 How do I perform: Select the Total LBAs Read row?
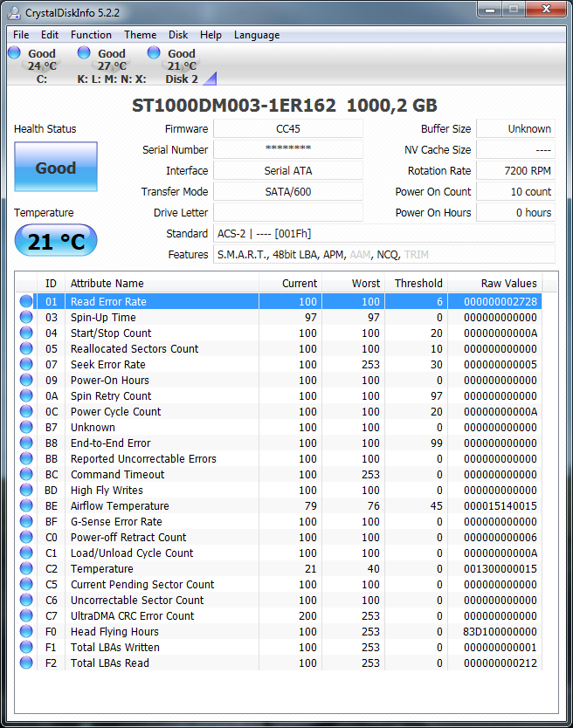click(x=279, y=663)
